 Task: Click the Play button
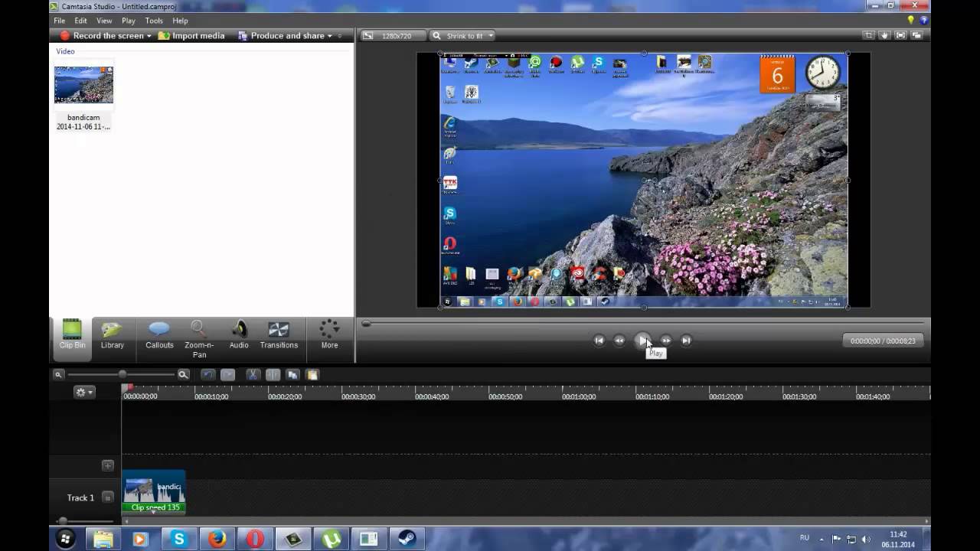(x=643, y=341)
